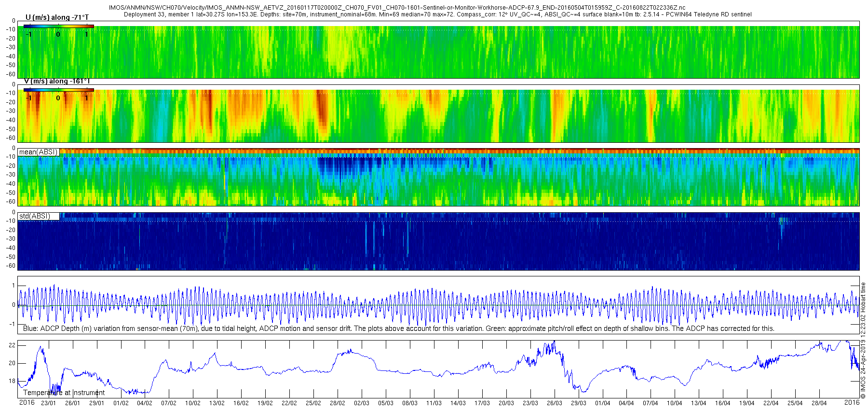Click the 18 tick on temperature axis
This screenshot has height=410, width=868.
click(x=12, y=381)
